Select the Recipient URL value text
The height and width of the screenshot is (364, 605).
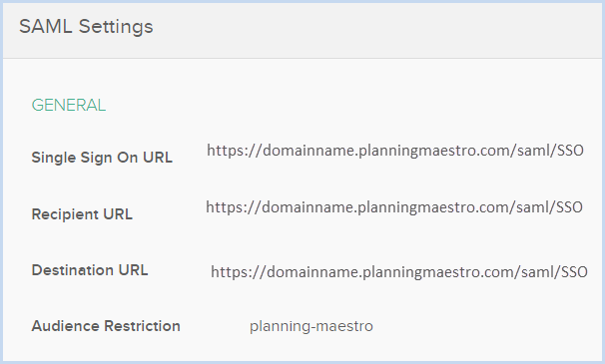point(394,207)
